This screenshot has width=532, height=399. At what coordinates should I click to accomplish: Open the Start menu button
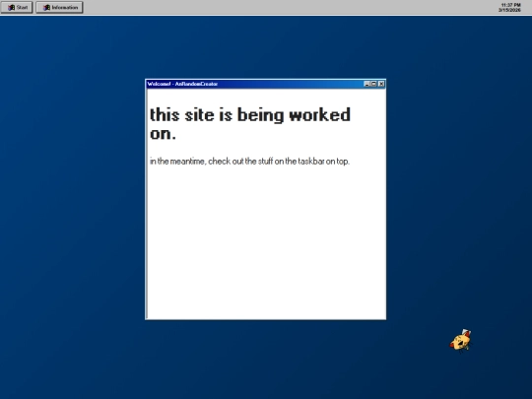[17, 8]
